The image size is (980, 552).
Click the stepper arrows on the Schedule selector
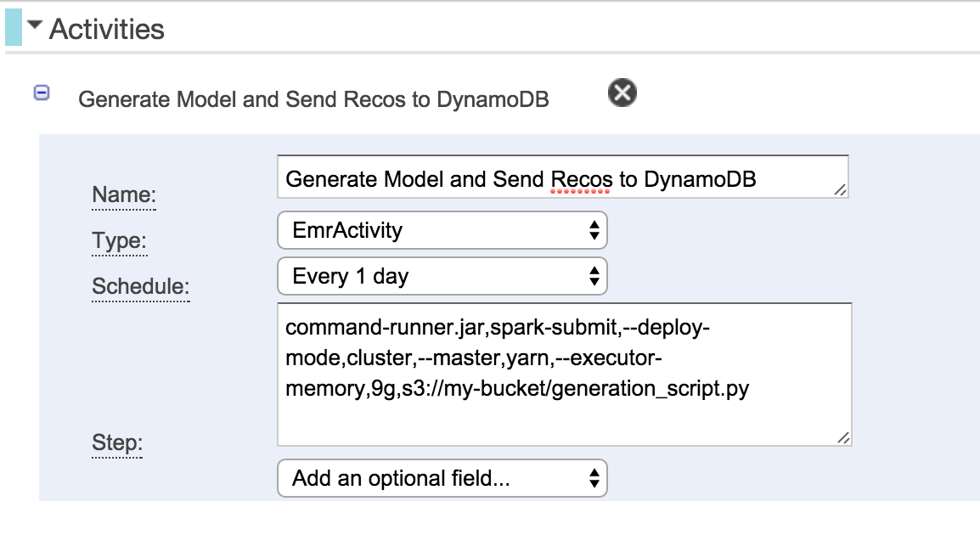click(x=594, y=276)
